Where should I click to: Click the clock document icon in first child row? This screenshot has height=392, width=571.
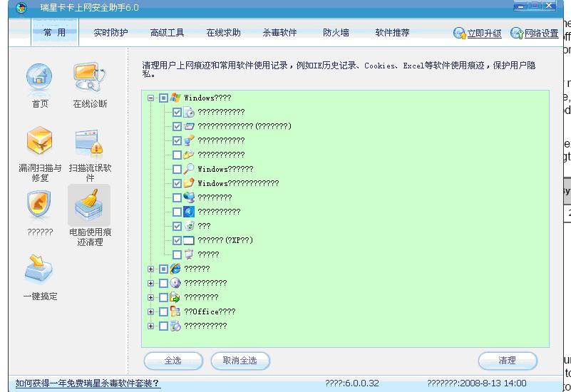pyautogui.click(x=189, y=112)
